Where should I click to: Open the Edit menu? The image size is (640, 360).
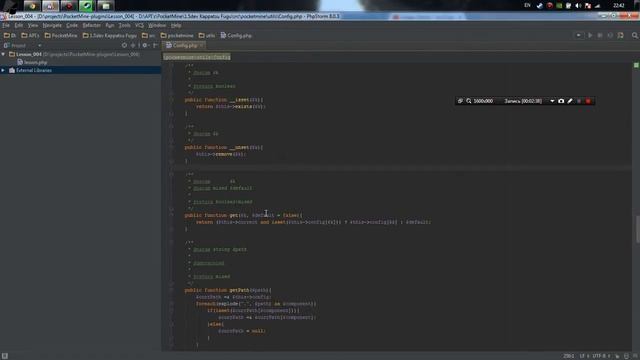tap(19, 25)
